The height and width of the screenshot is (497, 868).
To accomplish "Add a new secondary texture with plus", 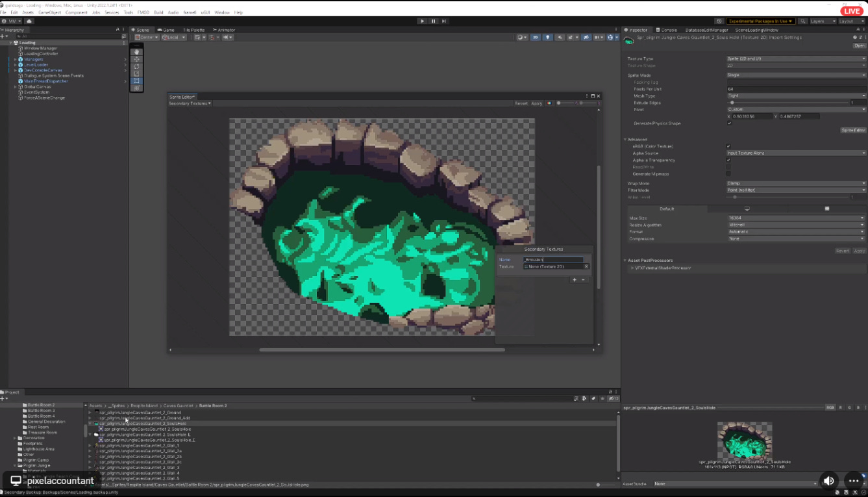I will pos(574,279).
